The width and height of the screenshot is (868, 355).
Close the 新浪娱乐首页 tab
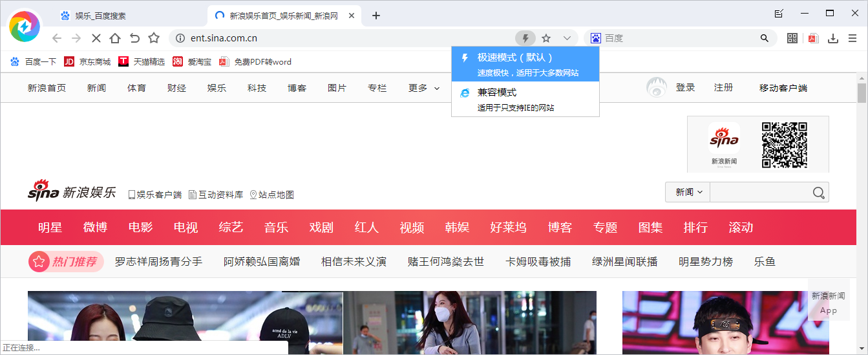(x=351, y=16)
